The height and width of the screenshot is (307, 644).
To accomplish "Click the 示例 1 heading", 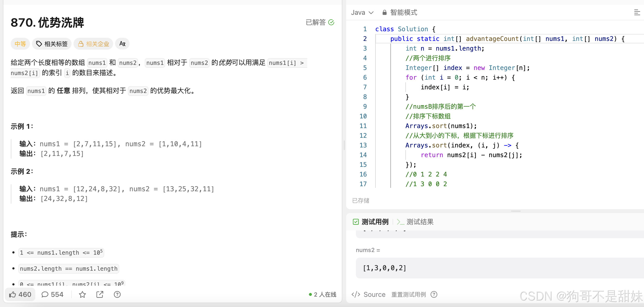I will tap(22, 126).
